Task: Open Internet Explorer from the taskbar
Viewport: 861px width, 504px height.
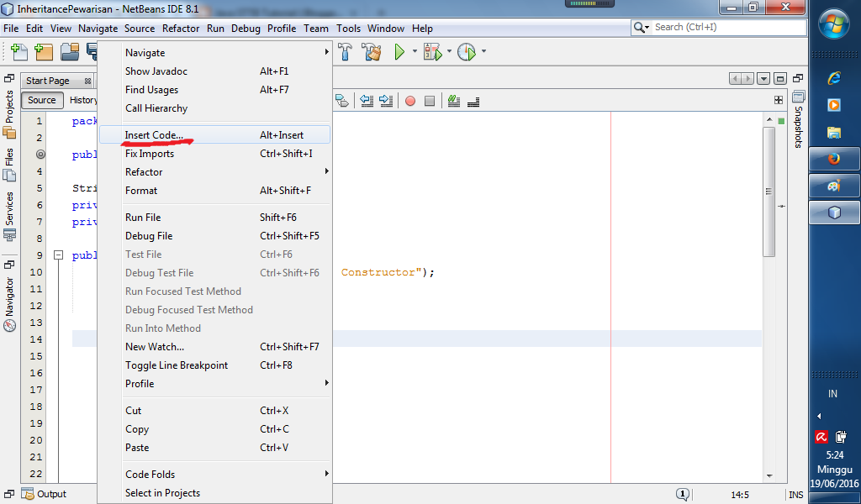Action: click(834, 78)
